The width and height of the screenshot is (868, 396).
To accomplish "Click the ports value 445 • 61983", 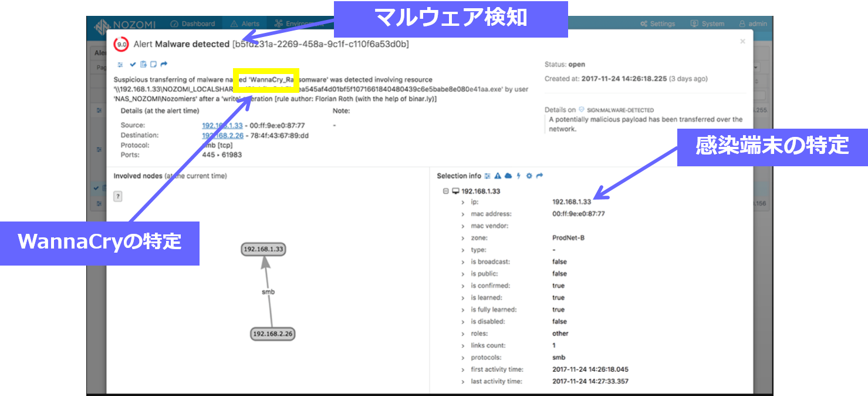I will 222,155.
